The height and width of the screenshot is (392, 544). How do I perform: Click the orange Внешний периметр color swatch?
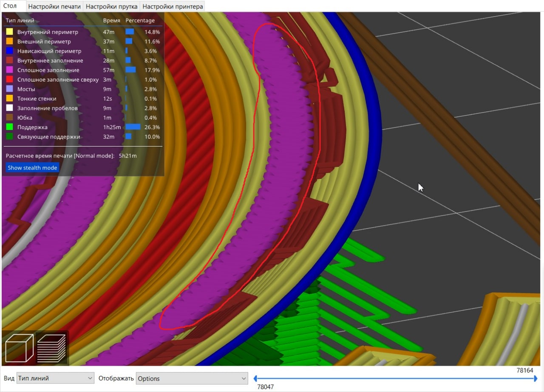[x=9, y=42]
